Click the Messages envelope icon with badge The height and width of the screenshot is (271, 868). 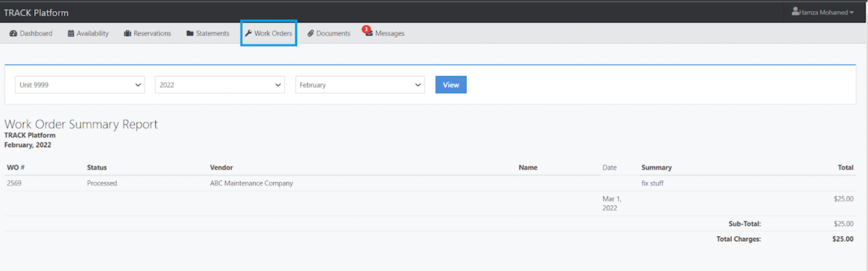coord(368,31)
